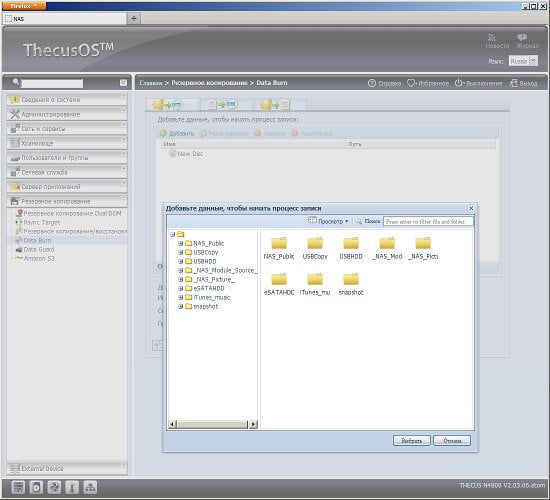The image size is (550, 500).
Task: Expand the iTunes_music tree node
Action: (180, 297)
